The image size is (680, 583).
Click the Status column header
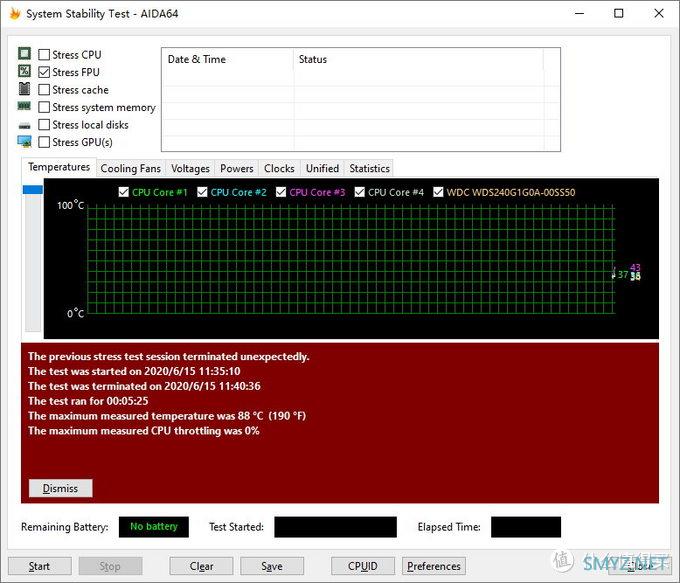(418, 59)
